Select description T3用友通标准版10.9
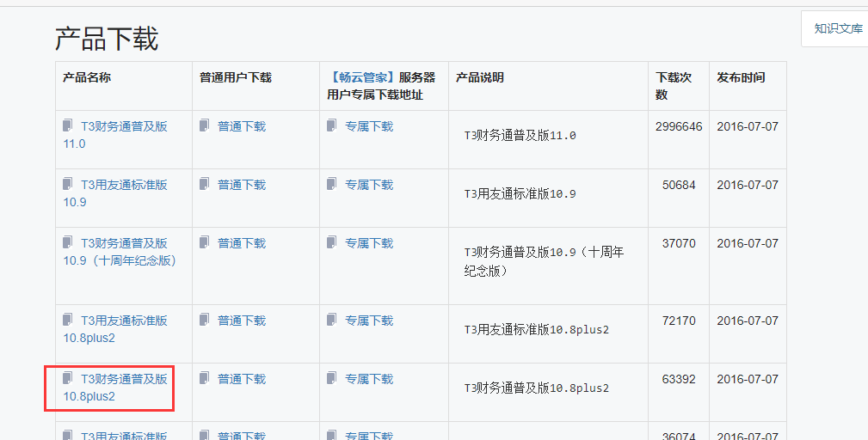The height and width of the screenshot is (440, 868). pos(520,194)
